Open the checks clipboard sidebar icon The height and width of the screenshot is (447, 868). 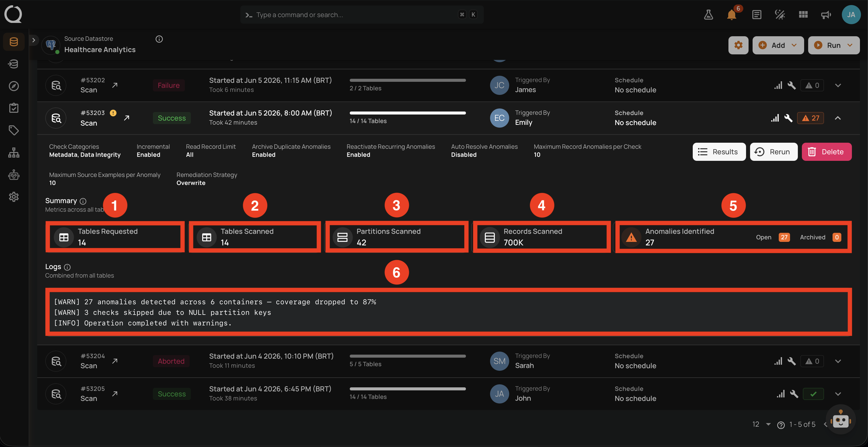14,108
